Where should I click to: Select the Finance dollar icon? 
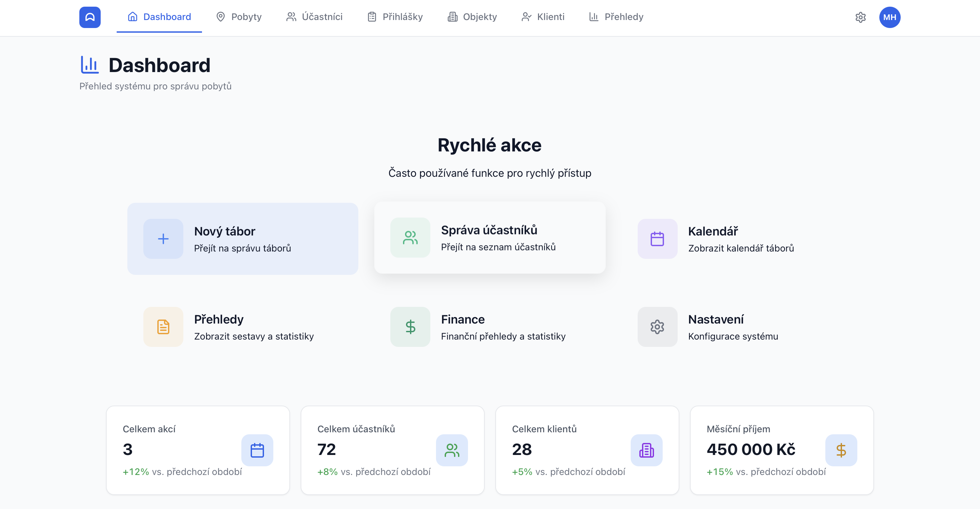pyautogui.click(x=410, y=327)
